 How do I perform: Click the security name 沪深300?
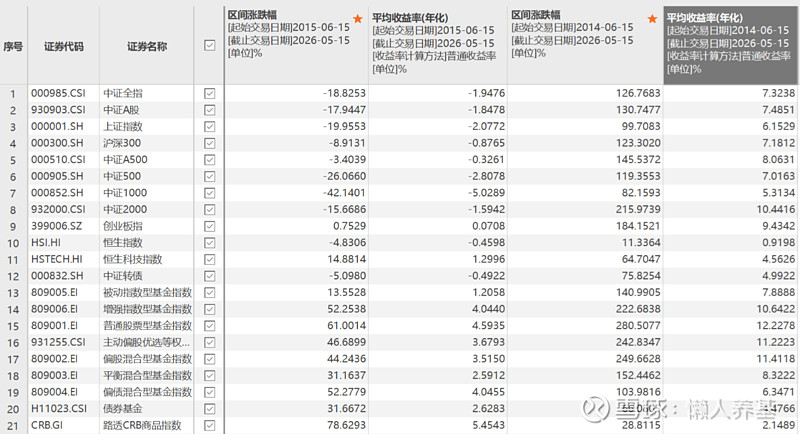tap(122, 143)
